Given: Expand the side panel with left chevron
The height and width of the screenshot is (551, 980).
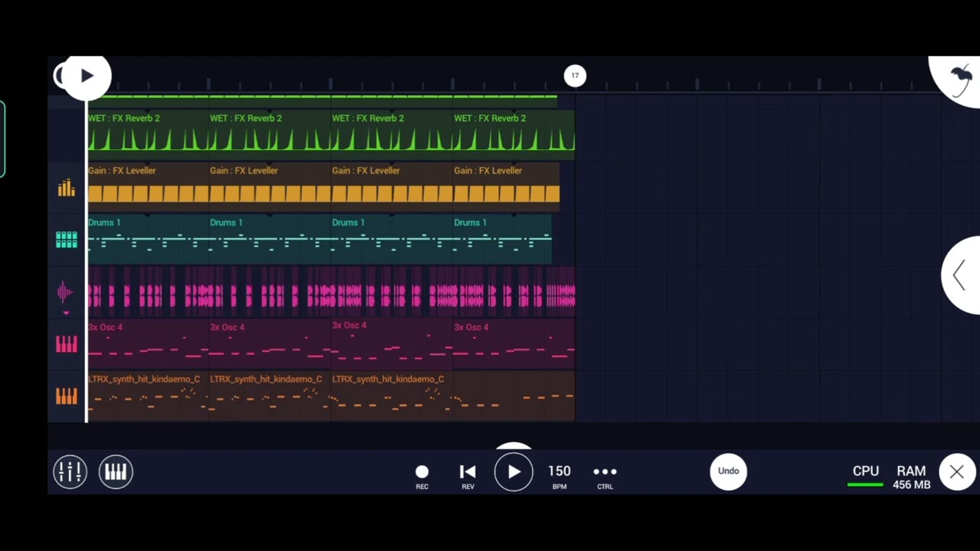Looking at the screenshot, I should click(960, 275).
